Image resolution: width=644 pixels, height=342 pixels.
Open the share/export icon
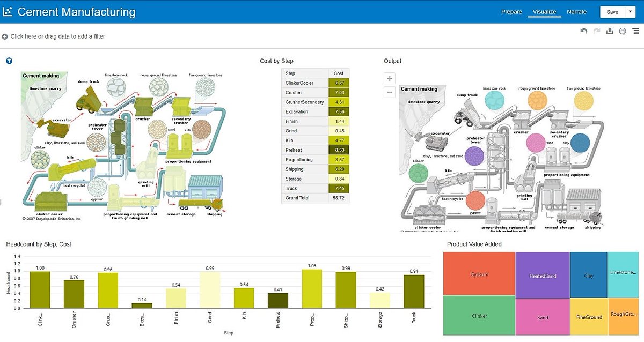[610, 31]
